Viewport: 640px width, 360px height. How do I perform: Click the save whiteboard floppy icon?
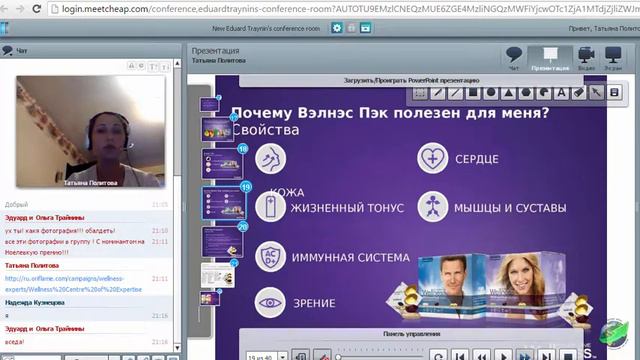coord(614,93)
